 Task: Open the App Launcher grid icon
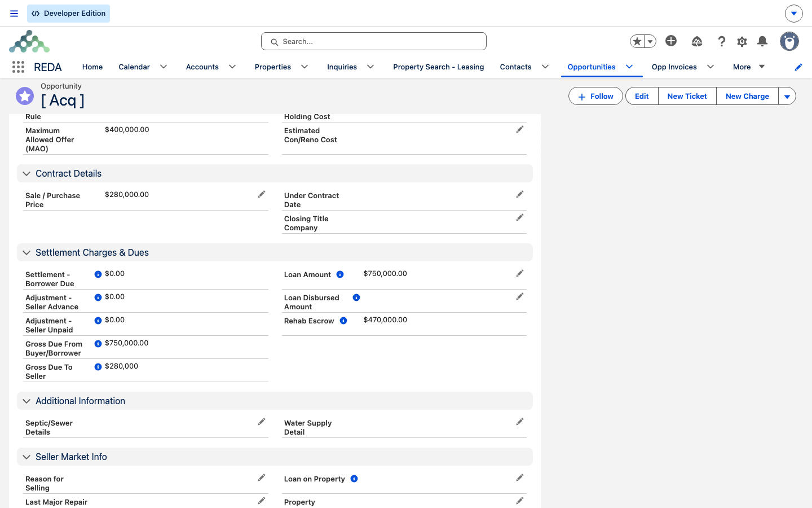(18, 67)
